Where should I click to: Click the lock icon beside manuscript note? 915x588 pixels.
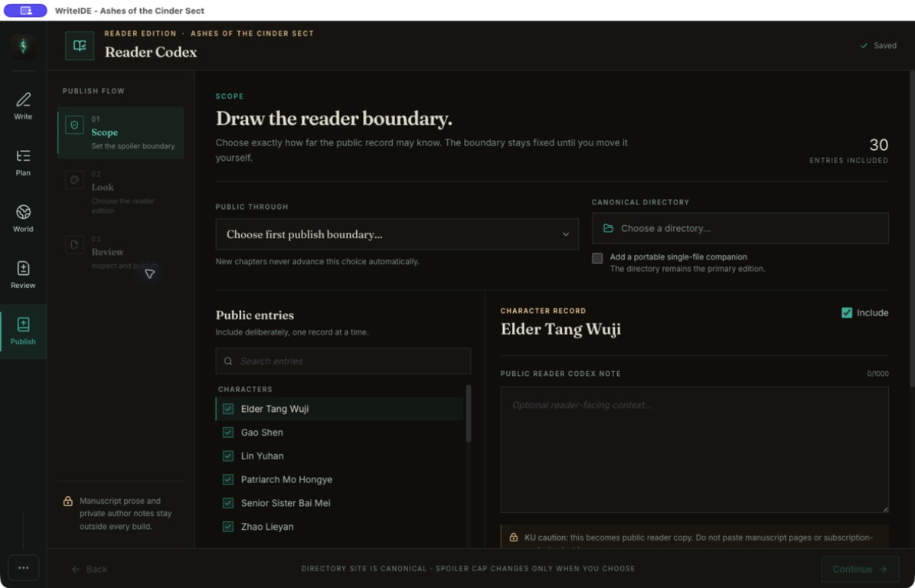pos(67,501)
